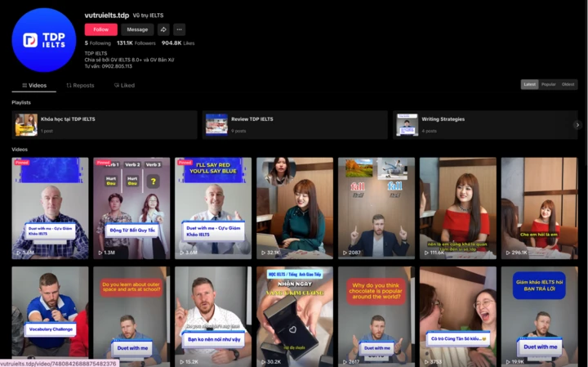Select the Videos tab
Screen dimensions: 588x367
34,85
